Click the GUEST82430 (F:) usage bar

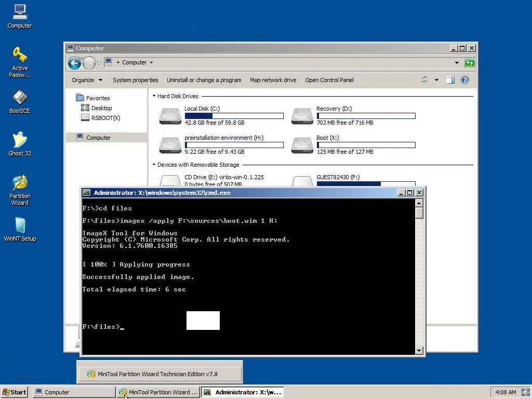[366, 184]
